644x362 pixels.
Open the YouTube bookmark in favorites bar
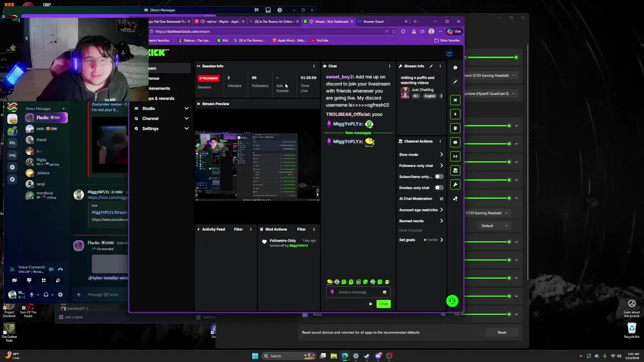(x=320, y=40)
